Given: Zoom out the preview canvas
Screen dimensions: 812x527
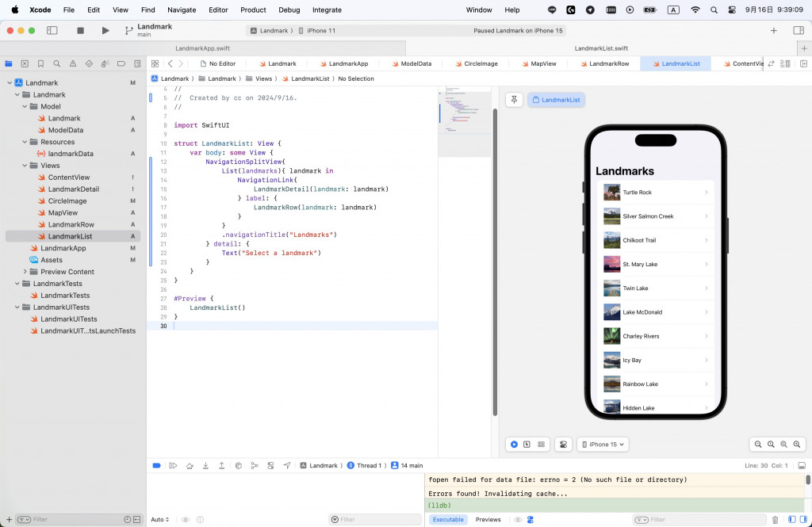Looking at the screenshot, I should (x=758, y=444).
